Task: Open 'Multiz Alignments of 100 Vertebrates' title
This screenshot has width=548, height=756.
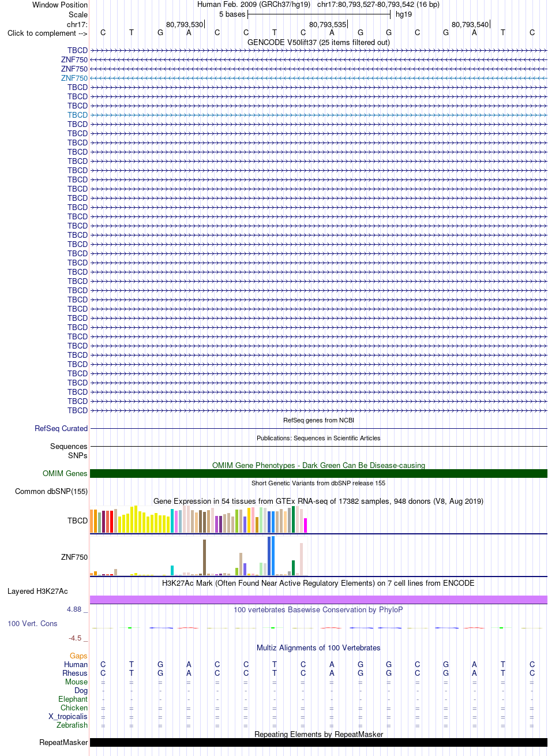Action: (318, 648)
